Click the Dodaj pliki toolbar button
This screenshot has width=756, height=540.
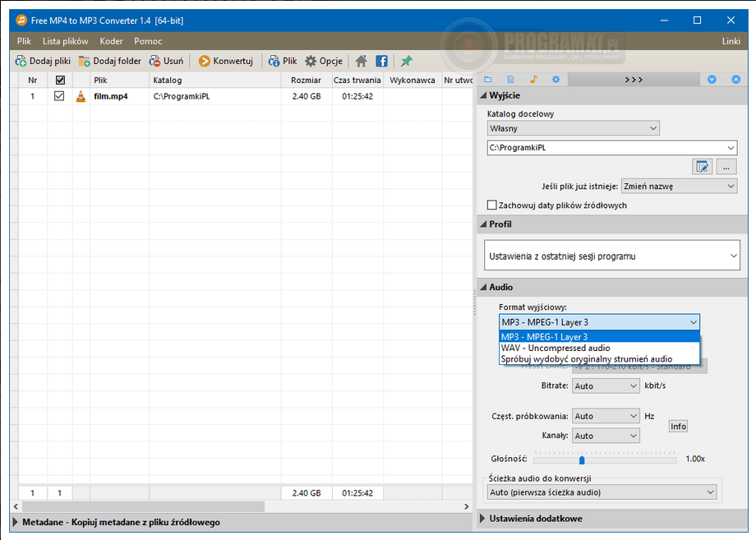[x=43, y=61]
